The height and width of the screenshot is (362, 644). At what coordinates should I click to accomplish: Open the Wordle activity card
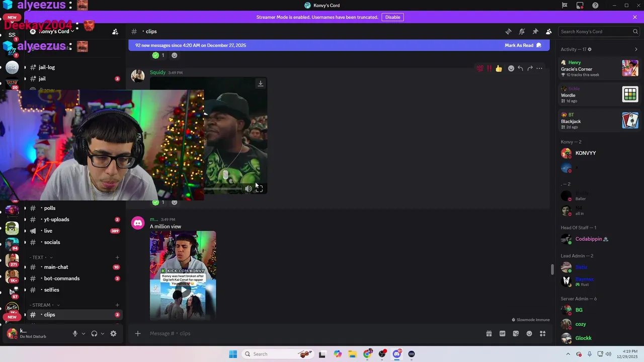600,95
